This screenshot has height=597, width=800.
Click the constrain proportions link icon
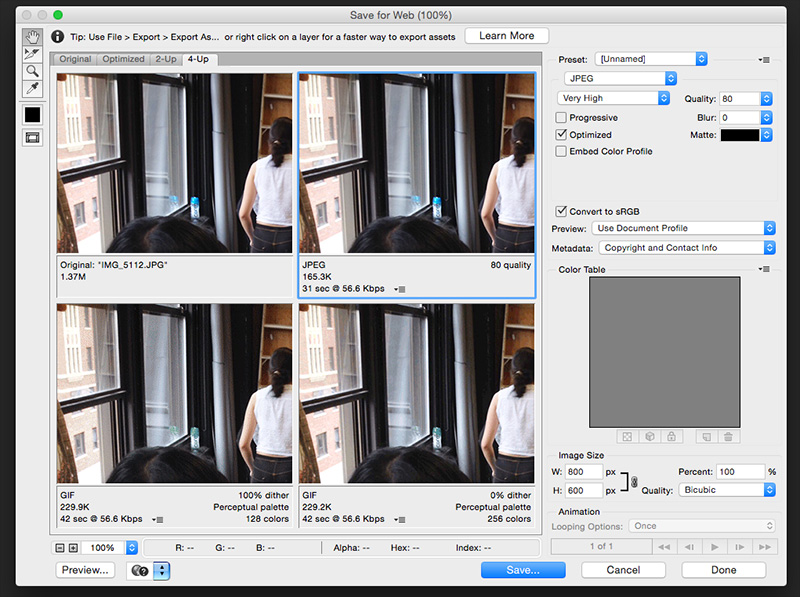click(633, 481)
